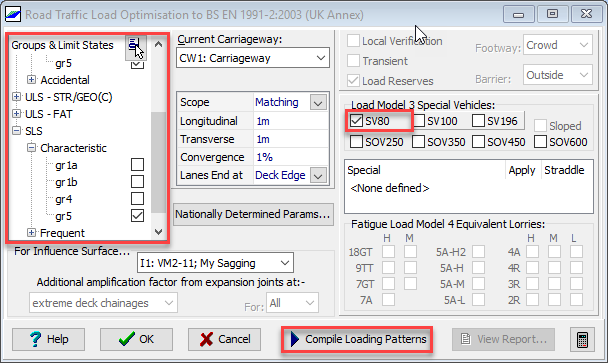
Task: Expand the Frequent tree node
Action: [31, 233]
